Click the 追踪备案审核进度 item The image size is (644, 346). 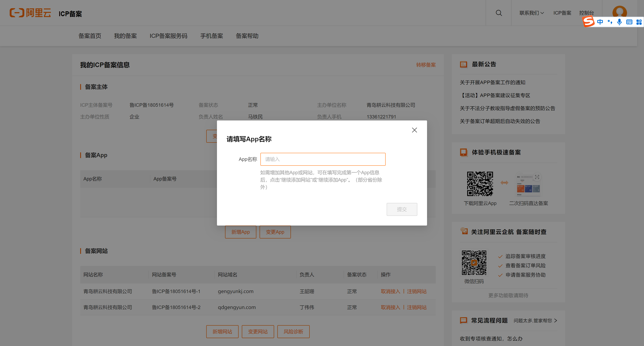point(525,256)
